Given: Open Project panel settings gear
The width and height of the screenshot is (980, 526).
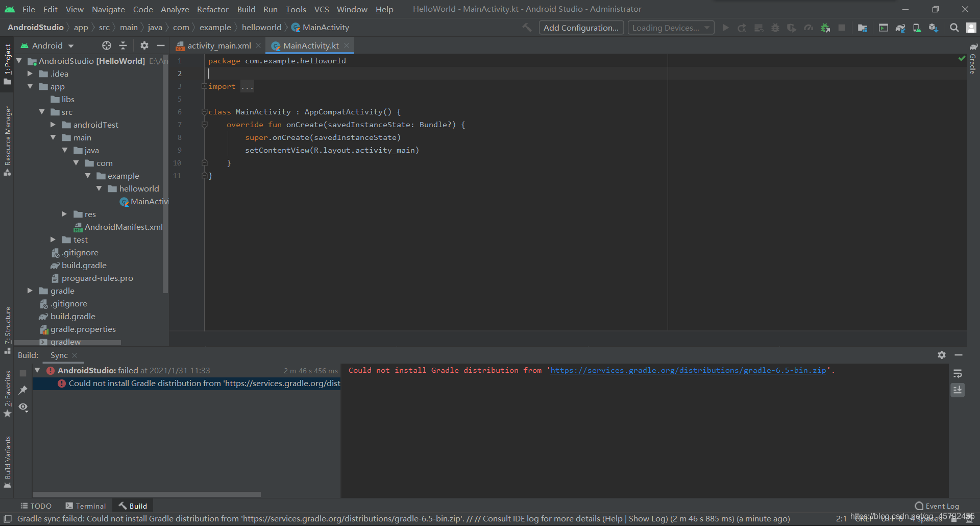Looking at the screenshot, I should pos(144,45).
